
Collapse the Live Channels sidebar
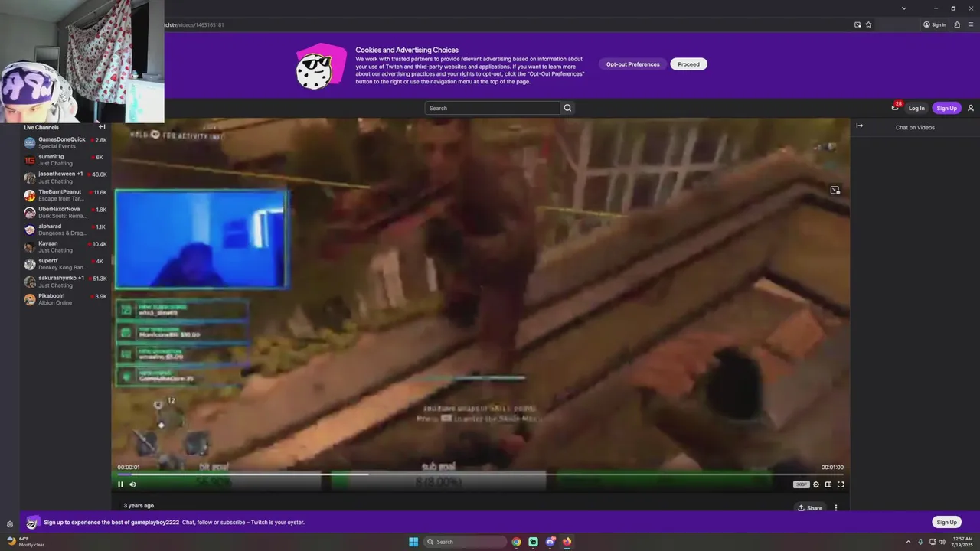pyautogui.click(x=102, y=127)
